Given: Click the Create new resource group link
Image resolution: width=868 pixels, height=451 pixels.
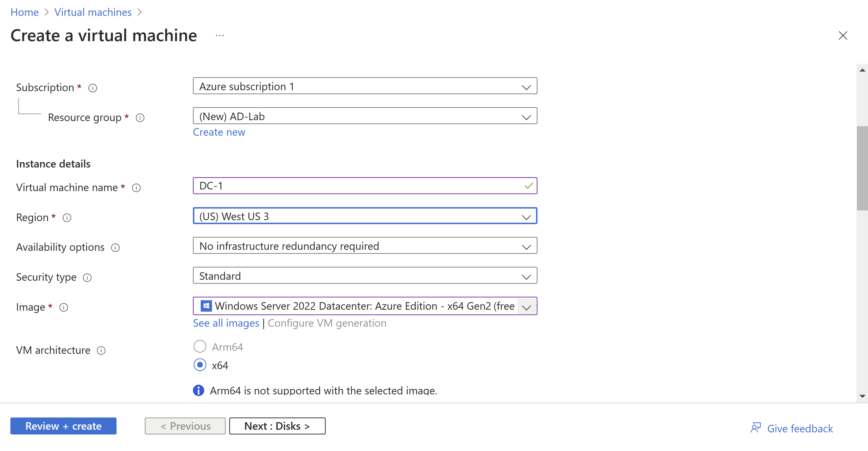Looking at the screenshot, I should [219, 132].
